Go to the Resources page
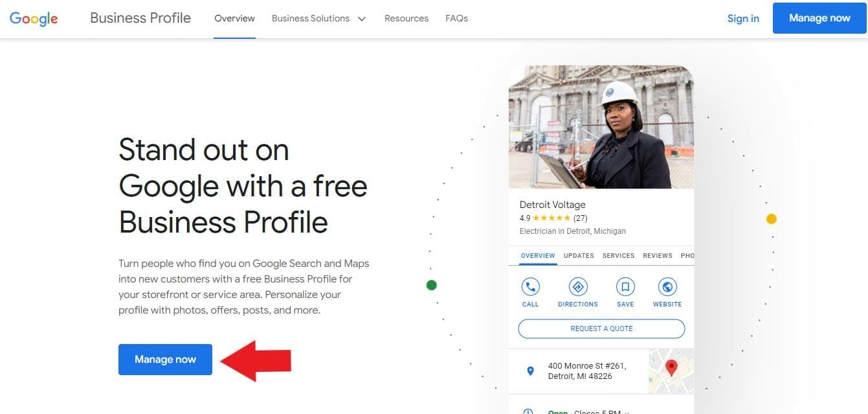Viewport: 868px width, 414px height. (406, 18)
